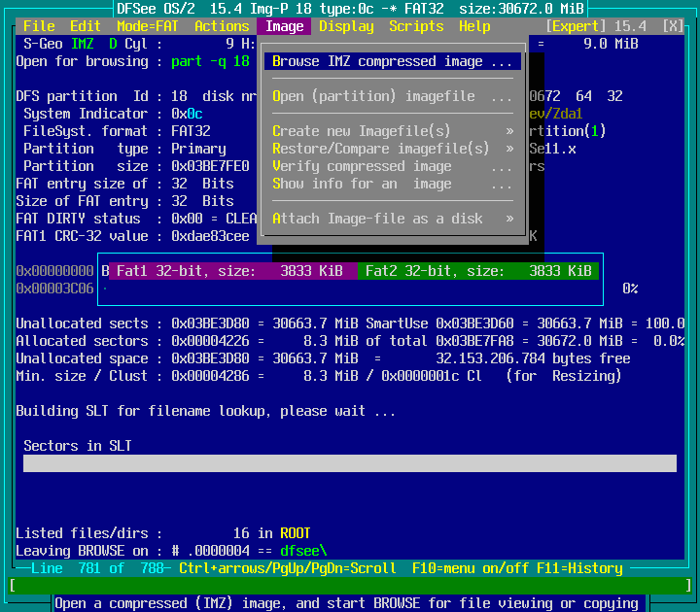Open the Mode=FAT menu
The image size is (700, 612).
click(148, 26)
